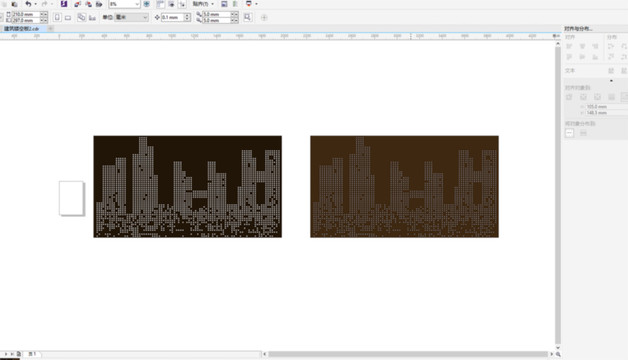The image size is (628, 360).
Task: Click the Import icon in toolbar
Action: click(78, 4)
